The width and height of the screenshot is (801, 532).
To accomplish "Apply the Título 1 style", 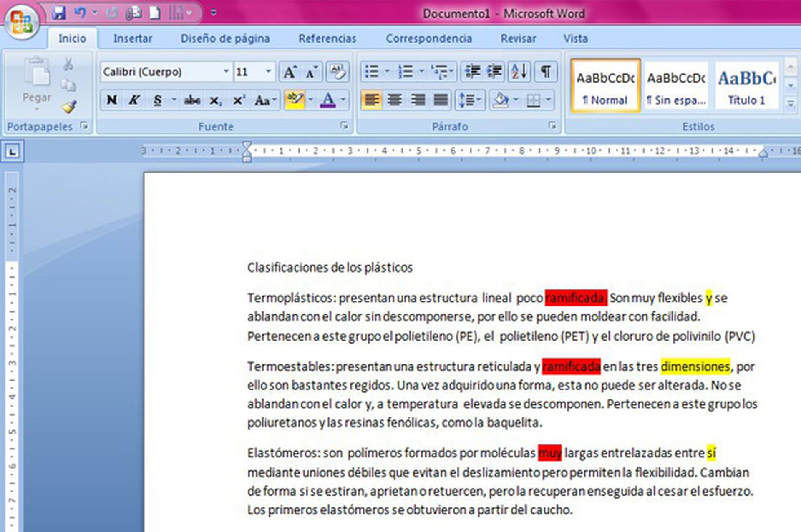I will [746, 85].
